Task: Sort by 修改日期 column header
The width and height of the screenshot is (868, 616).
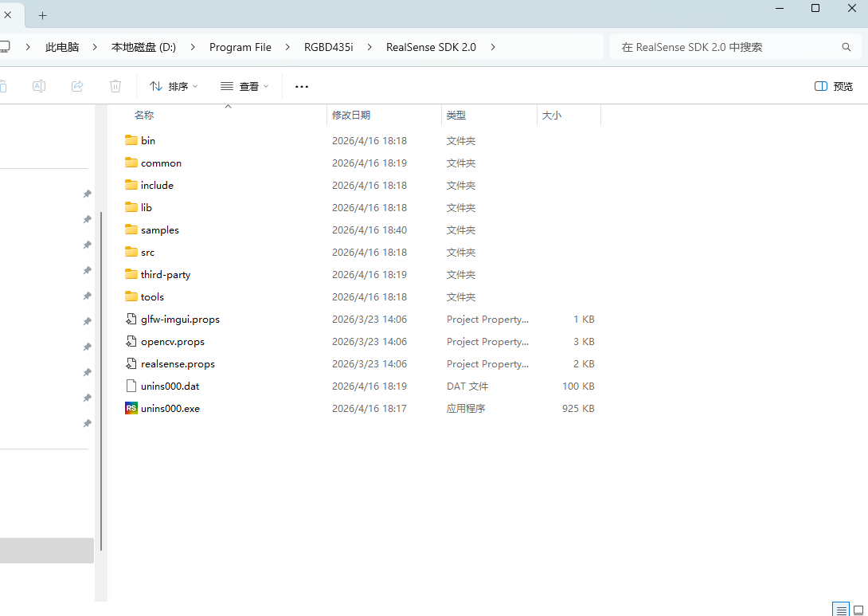Action: [351, 116]
